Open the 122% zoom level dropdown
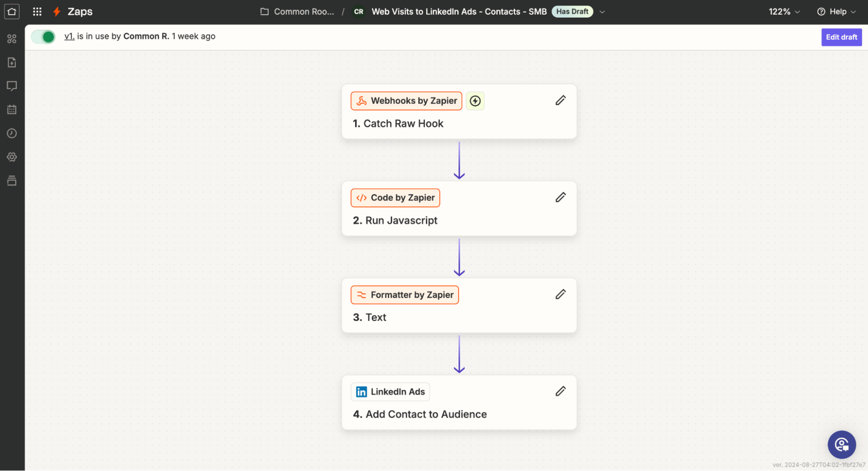Screen dimensions: 868x471 (x=784, y=12)
